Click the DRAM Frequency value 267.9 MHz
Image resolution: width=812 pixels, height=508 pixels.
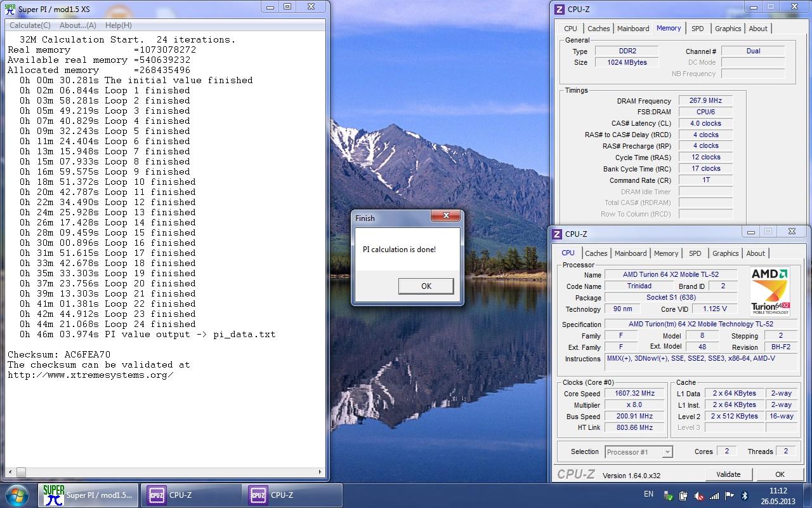coord(705,101)
